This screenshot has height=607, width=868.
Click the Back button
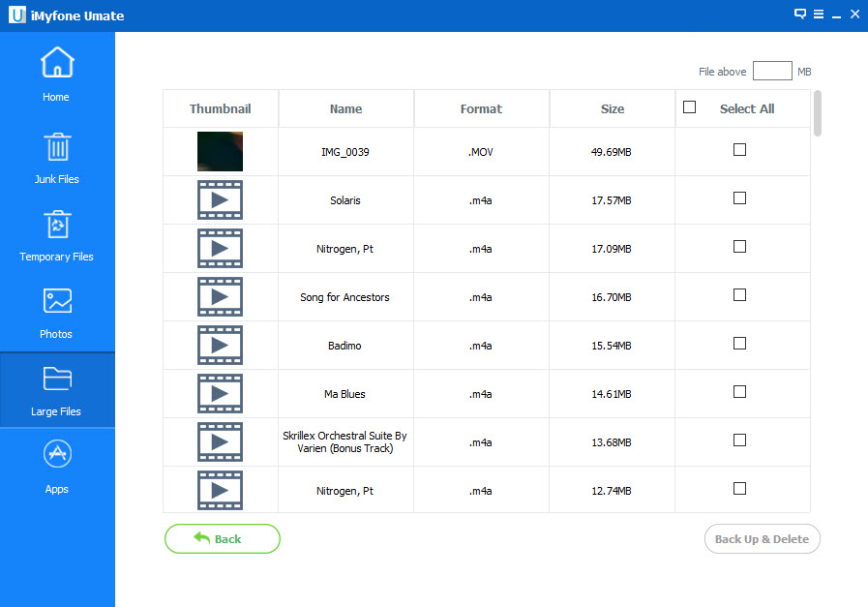coord(222,538)
